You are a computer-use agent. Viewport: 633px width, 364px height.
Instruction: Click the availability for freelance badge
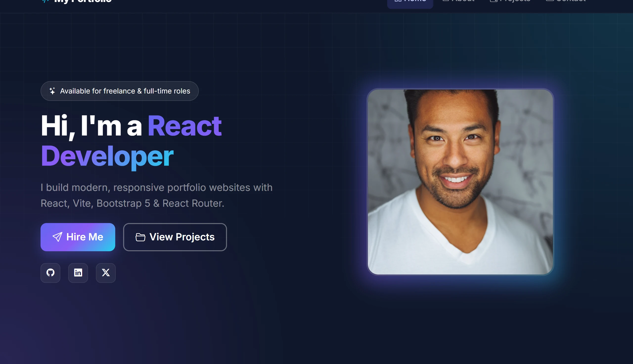[x=119, y=91]
